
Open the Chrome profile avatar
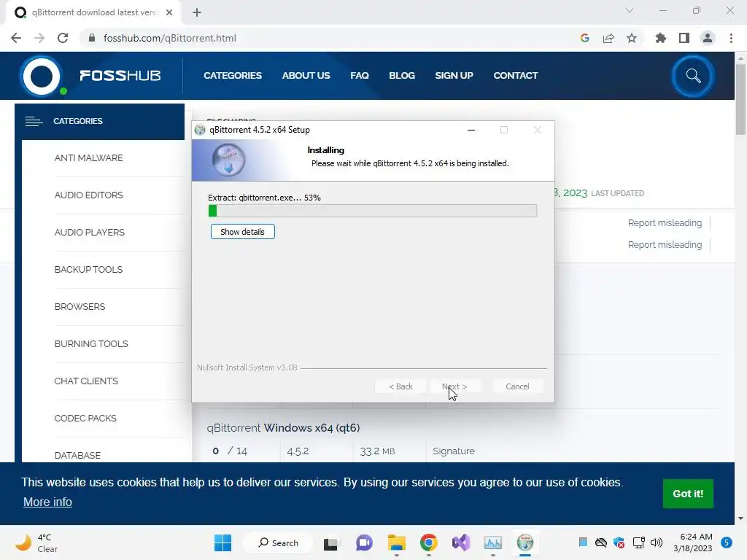click(x=708, y=38)
